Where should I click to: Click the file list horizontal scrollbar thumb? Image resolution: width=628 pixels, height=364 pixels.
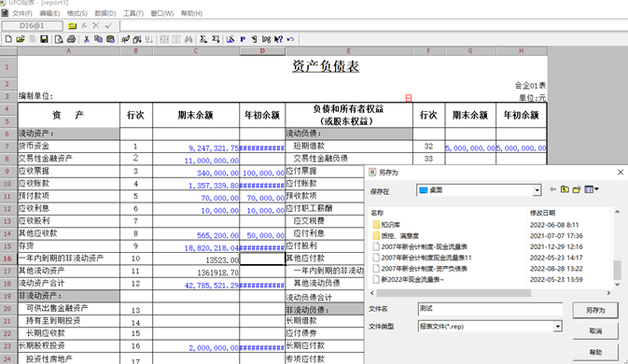[x=454, y=293]
